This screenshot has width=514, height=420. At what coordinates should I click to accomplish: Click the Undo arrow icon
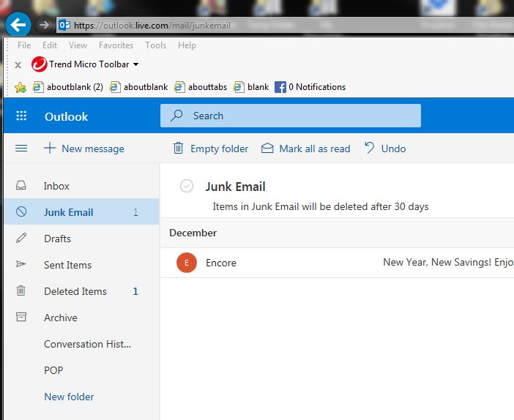point(370,148)
